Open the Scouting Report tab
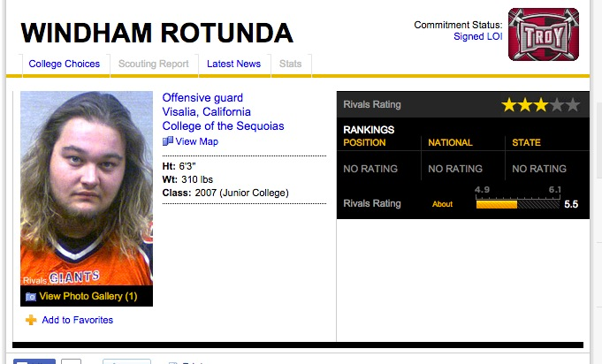 [x=154, y=64]
